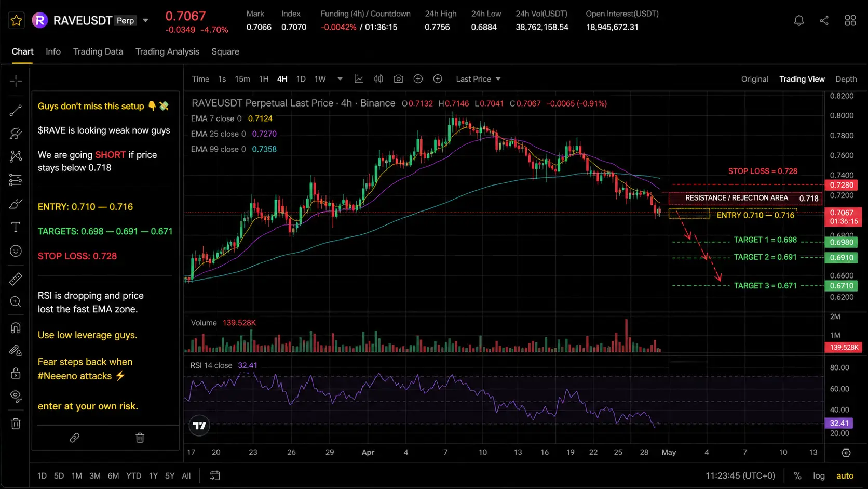
Task: Open the technical indicators icon
Action: pyautogui.click(x=359, y=79)
